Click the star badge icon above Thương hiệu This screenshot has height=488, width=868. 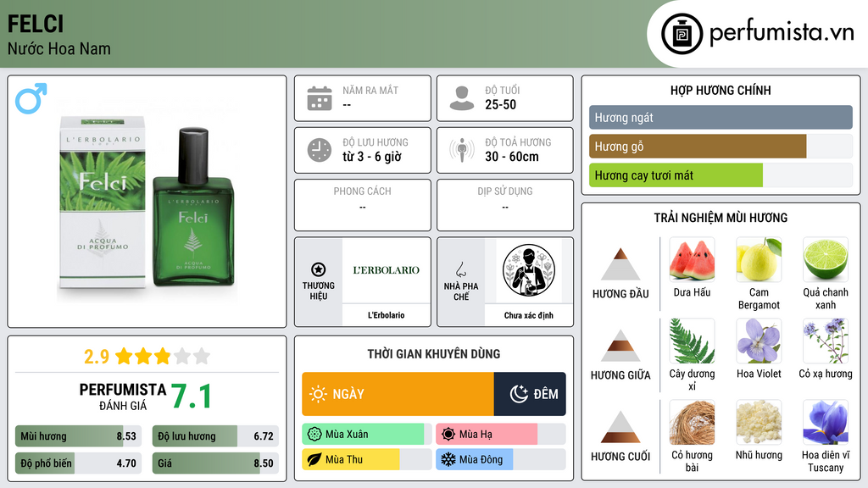point(319,269)
